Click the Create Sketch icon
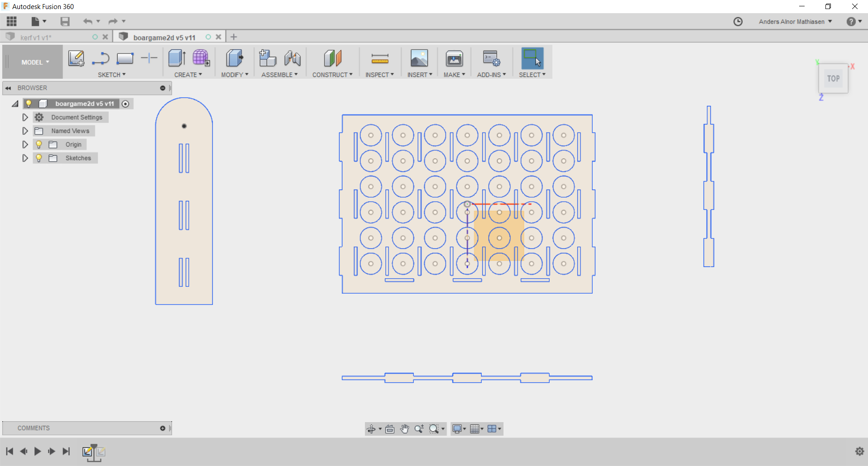The image size is (868, 466). point(76,58)
